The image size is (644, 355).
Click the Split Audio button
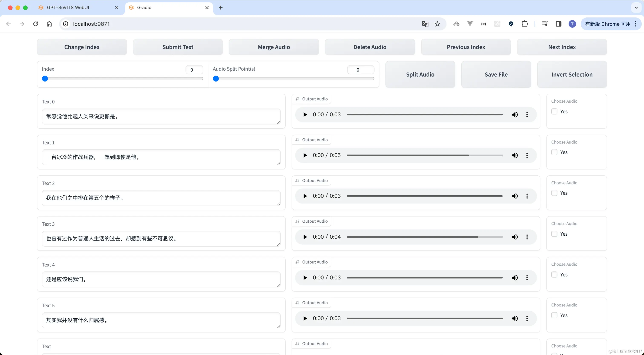(x=420, y=74)
